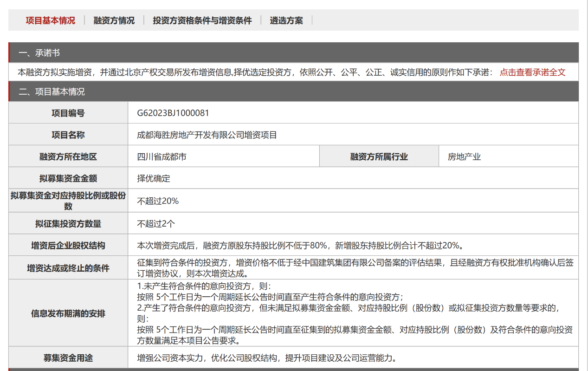Switch to the 融资方情况 tab
Image resolution: width=588 pixels, height=371 pixels.
tap(114, 20)
